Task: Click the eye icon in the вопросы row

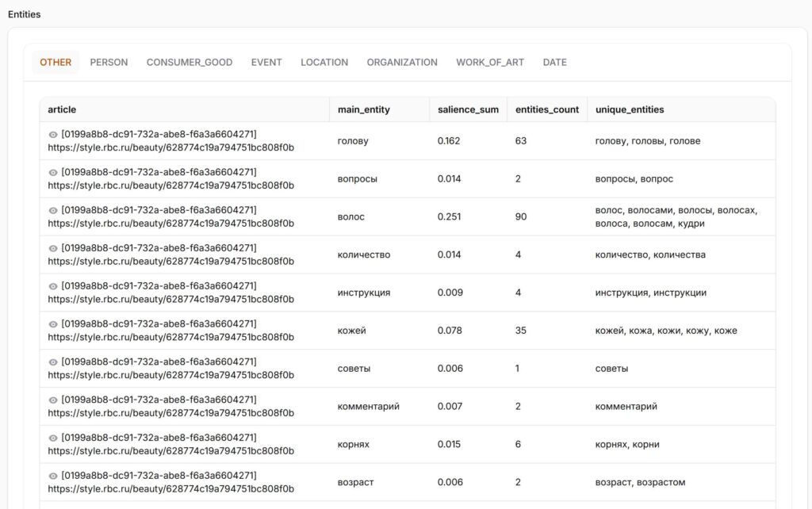Action: tap(53, 173)
